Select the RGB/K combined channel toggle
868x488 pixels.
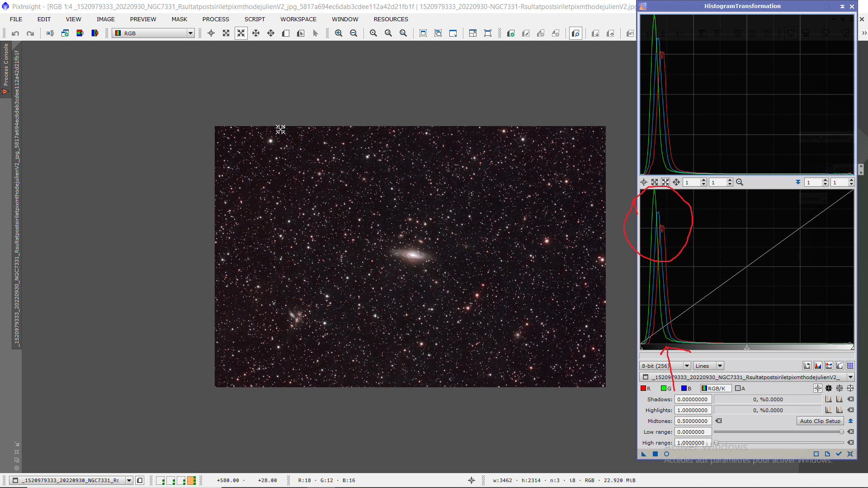(716, 388)
